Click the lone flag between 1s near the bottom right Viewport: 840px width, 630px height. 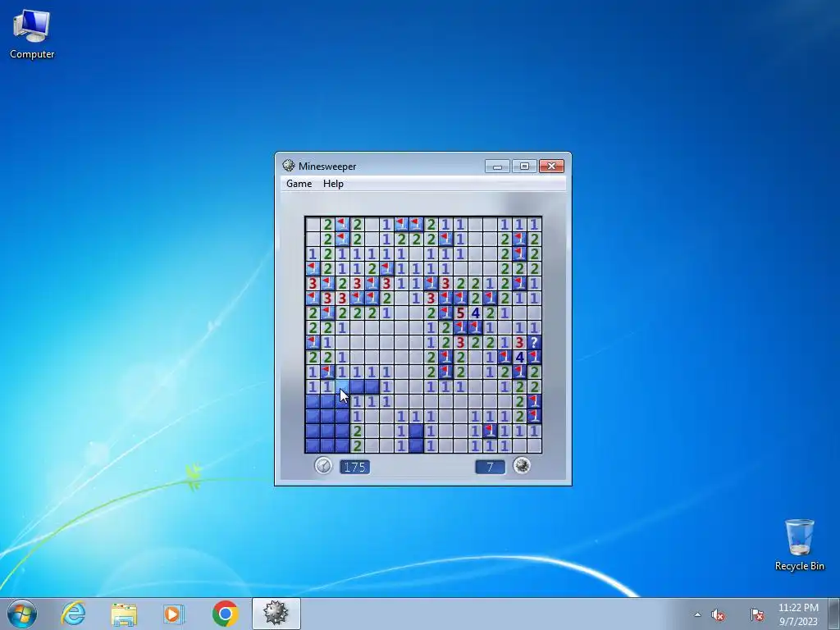pos(490,431)
